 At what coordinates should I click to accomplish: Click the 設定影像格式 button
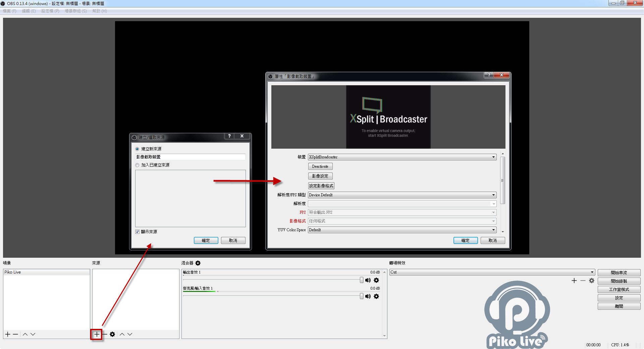[x=321, y=186]
